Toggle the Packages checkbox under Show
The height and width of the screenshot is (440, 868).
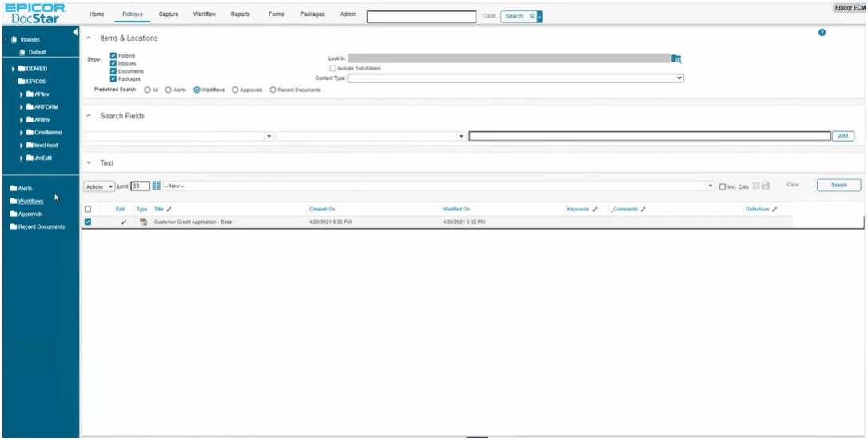[x=113, y=78]
